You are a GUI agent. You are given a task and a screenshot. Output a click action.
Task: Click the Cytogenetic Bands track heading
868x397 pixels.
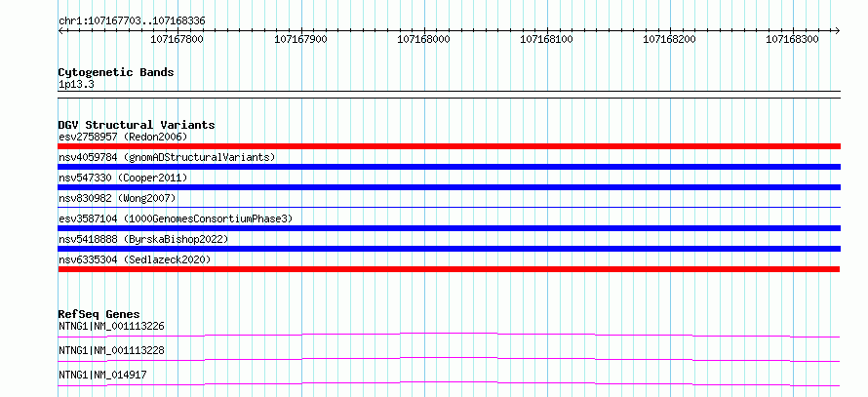point(116,72)
